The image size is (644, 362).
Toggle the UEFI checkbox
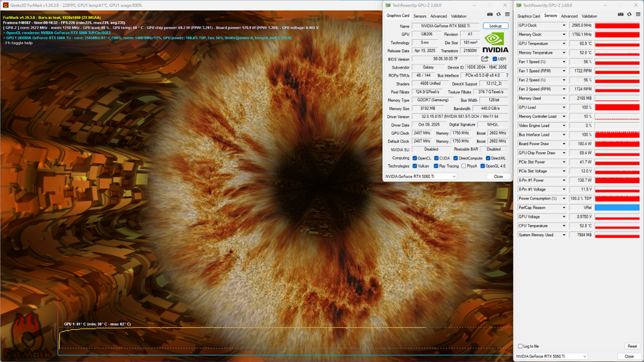[495, 59]
